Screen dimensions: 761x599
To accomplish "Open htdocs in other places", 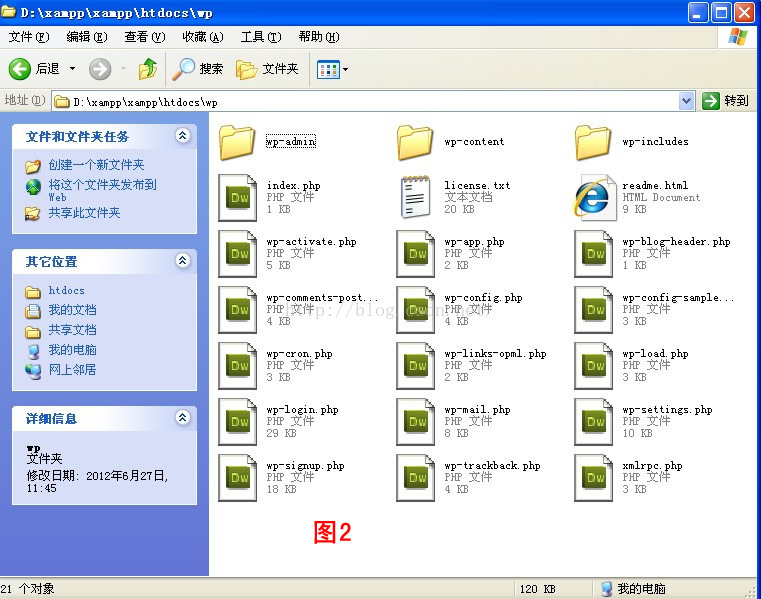I will click(x=66, y=290).
